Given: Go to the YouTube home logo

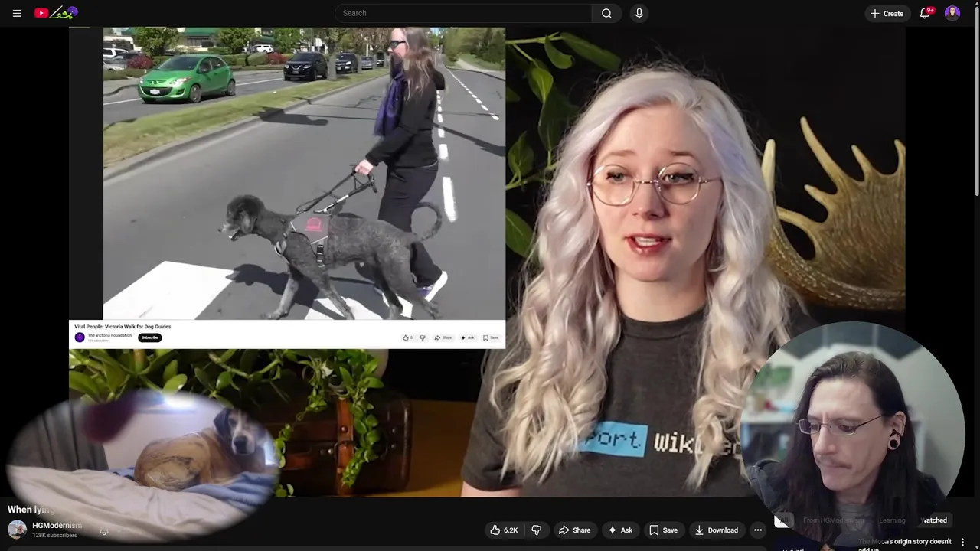Looking at the screenshot, I should pyautogui.click(x=57, y=13).
